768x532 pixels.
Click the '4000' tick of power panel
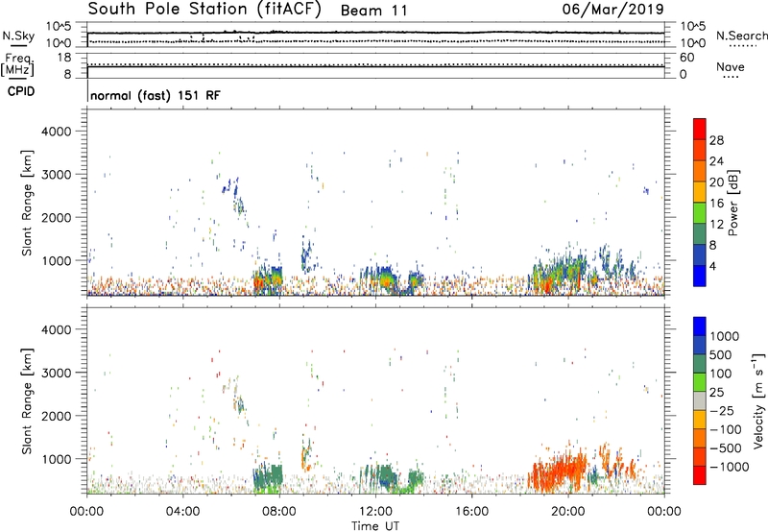[56, 132]
